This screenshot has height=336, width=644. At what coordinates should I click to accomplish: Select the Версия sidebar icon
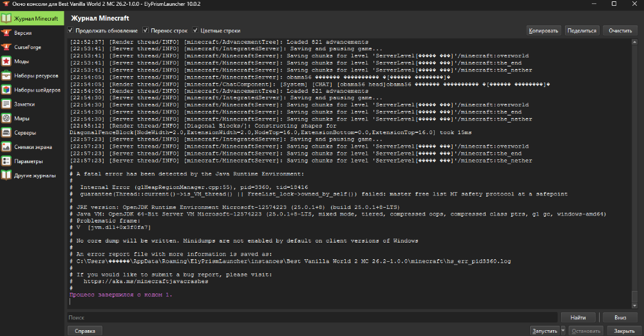6,33
